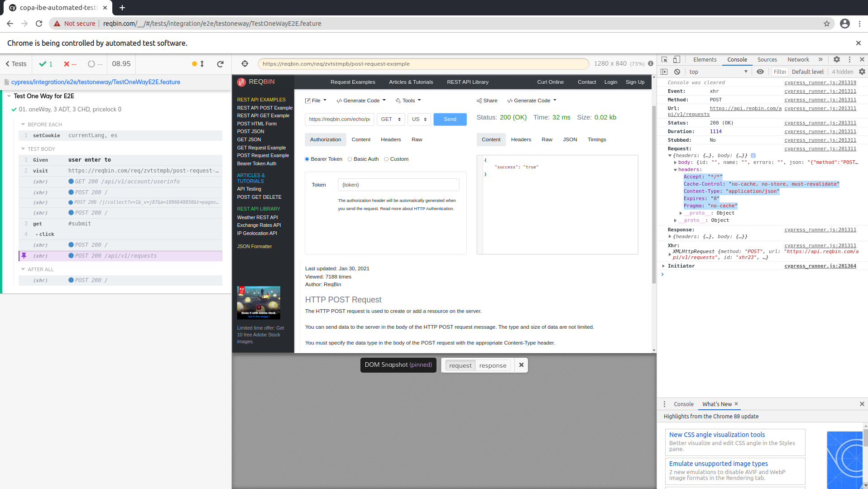The image size is (868, 489).
Task: Click the console Filter input field
Action: point(780,72)
